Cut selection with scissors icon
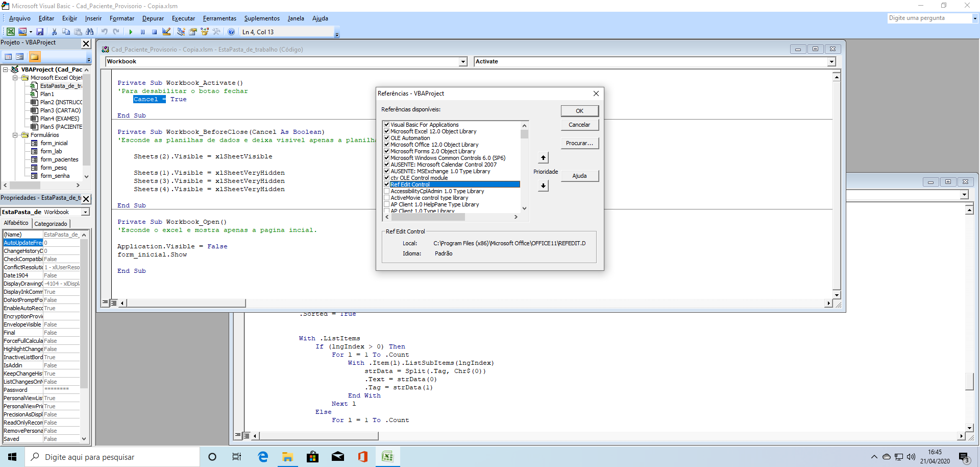The height and width of the screenshot is (467, 980). coord(54,32)
